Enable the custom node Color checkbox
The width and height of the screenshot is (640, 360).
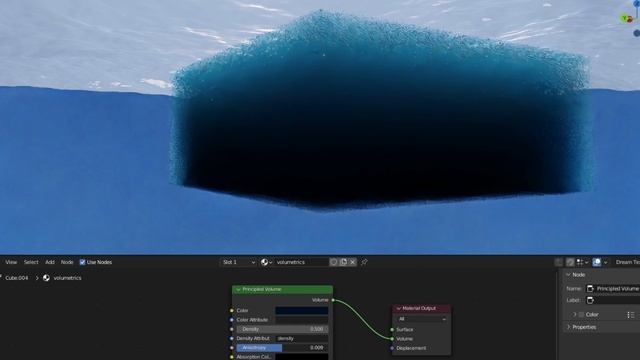581,315
